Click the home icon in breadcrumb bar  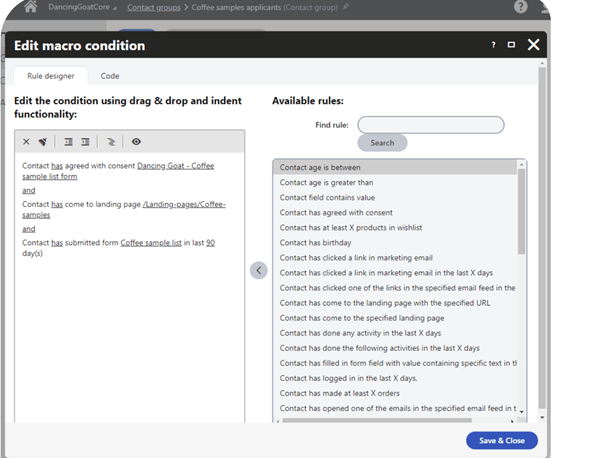click(x=30, y=7)
